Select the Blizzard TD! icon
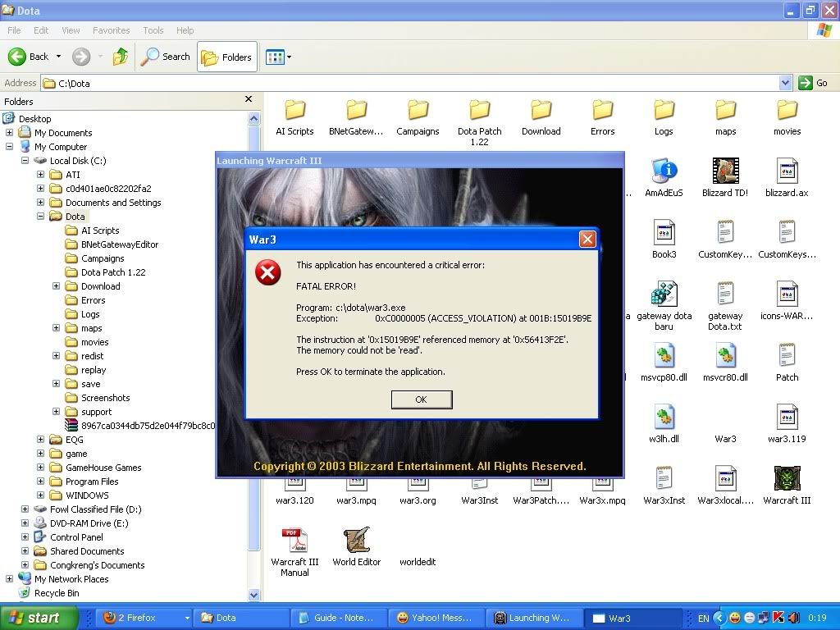840x630 pixels. [x=725, y=171]
